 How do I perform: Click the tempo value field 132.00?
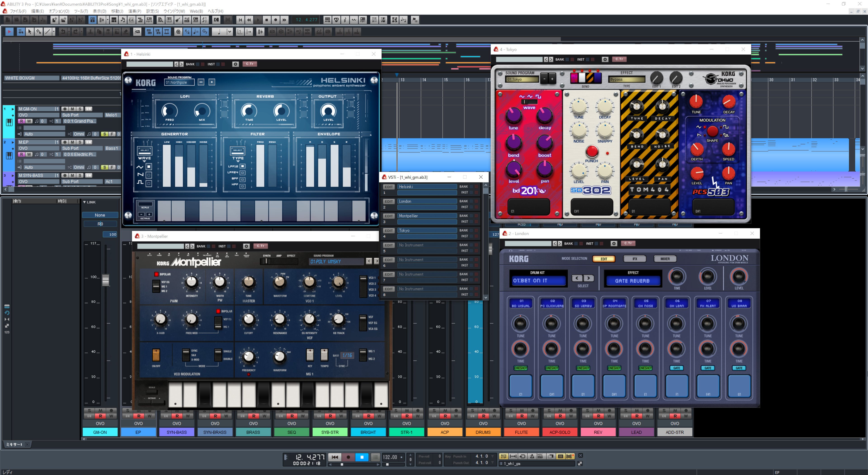390,457
